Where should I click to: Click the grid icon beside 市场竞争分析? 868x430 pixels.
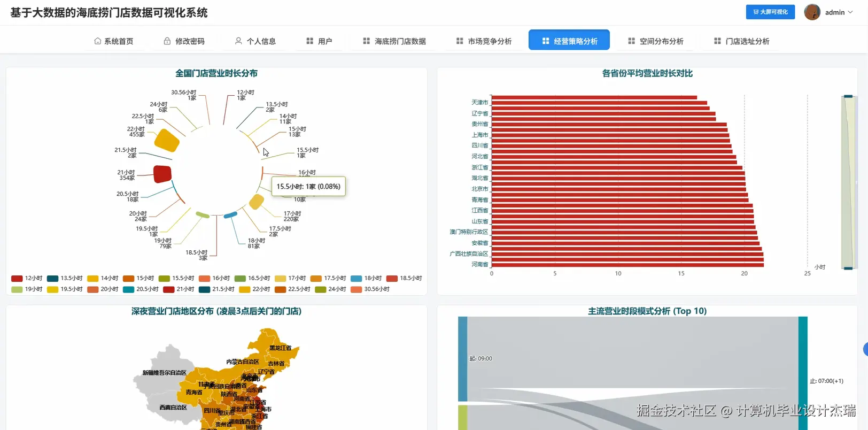click(460, 41)
